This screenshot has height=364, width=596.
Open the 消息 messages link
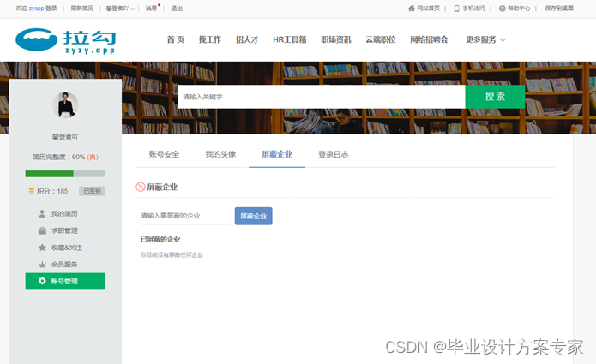(x=151, y=9)
